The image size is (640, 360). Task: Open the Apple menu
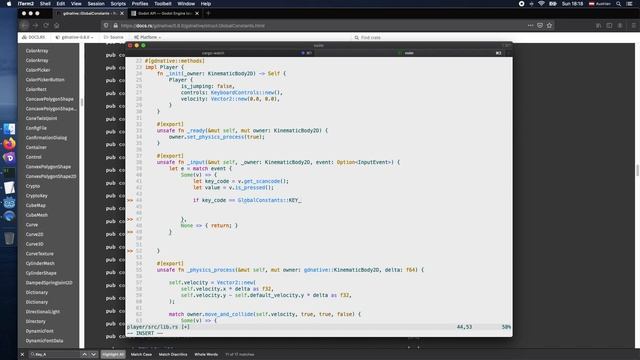click(9, 4)
